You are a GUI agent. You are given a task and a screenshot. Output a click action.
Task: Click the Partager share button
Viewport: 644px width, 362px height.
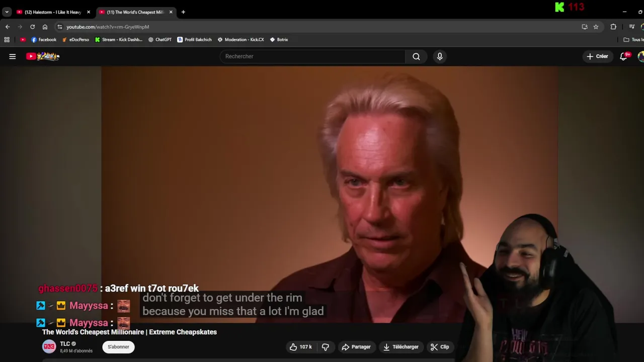pos(356,347)
